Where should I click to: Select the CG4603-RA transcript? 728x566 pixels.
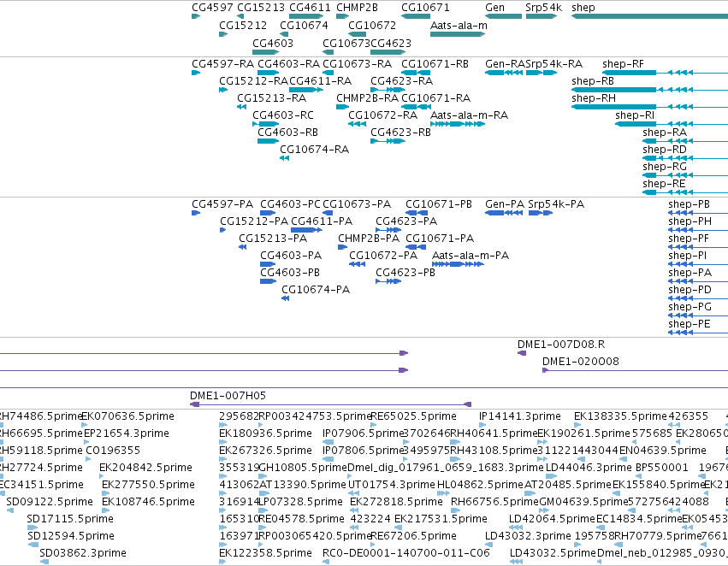(268, 73)
